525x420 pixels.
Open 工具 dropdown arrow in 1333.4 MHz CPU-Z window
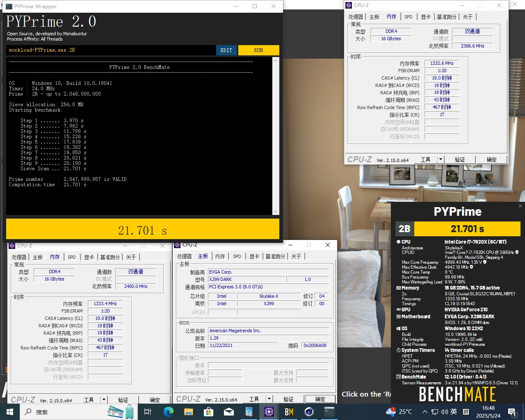[x=104, y=399]
